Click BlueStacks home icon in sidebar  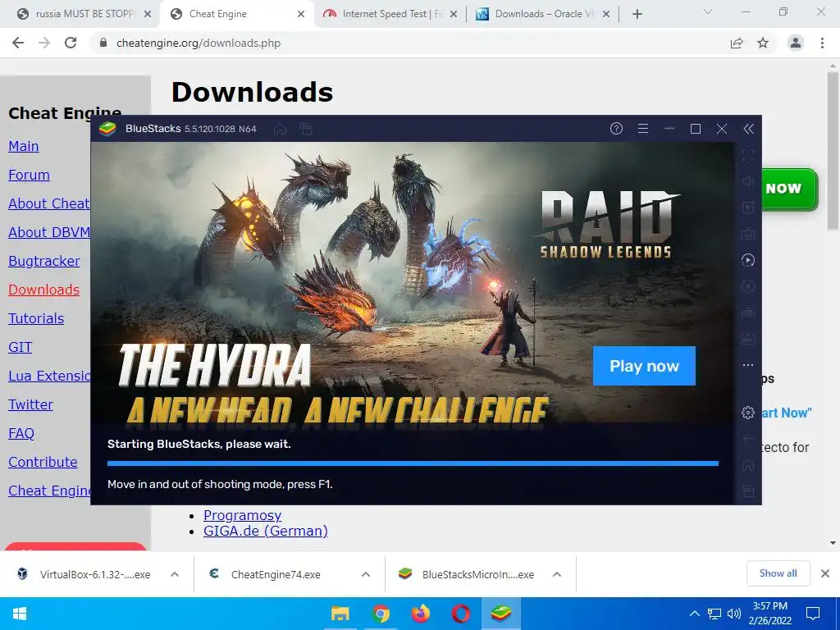[x=748, y=464]
